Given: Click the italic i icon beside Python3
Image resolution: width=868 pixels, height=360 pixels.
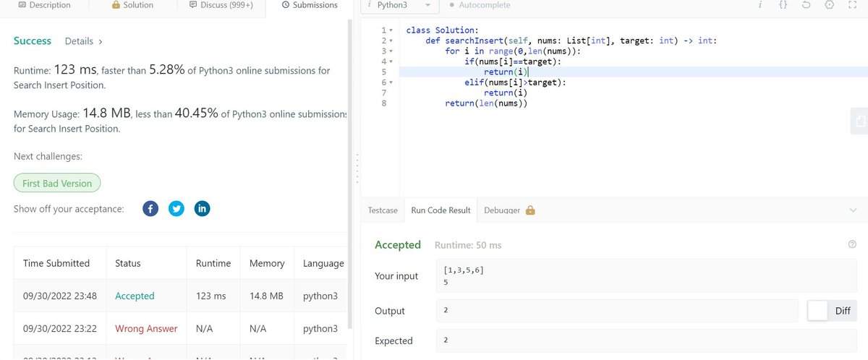Looking at the screenshot, I should [370, 5].
